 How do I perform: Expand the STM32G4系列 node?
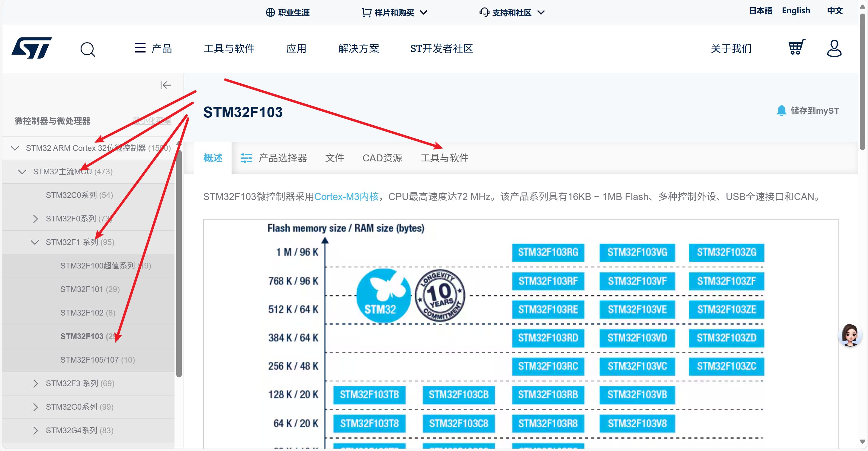click(x=36, y=431)
